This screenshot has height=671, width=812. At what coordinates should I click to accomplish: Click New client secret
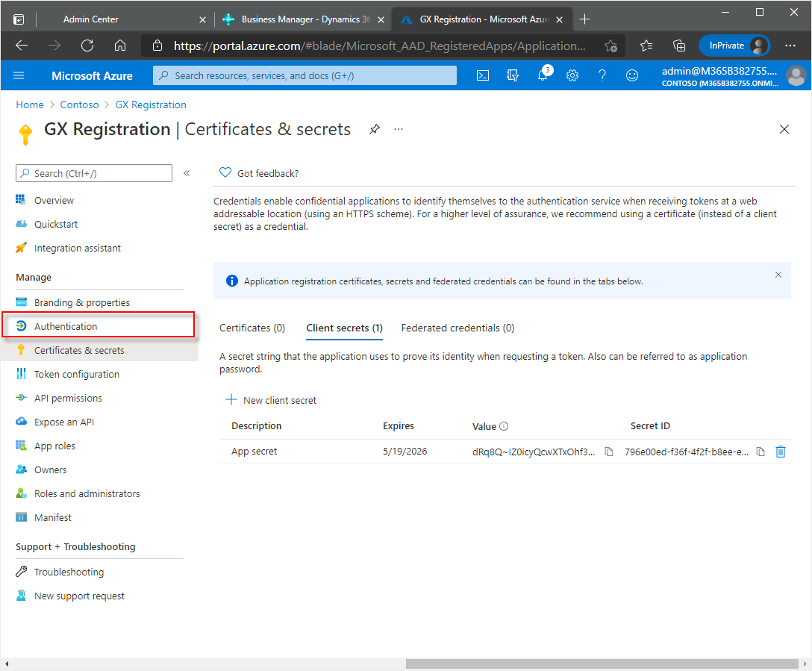click(271, 400)
